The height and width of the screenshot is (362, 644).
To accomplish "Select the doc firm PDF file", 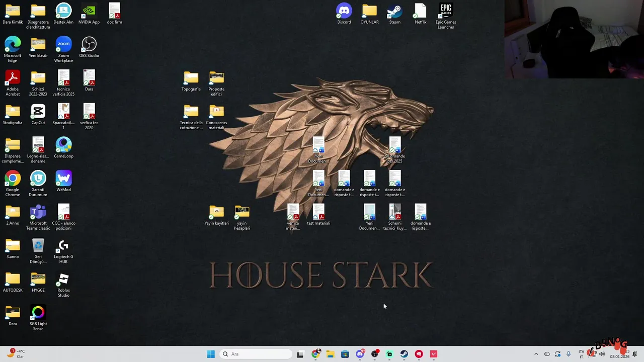I will point(115,14).
